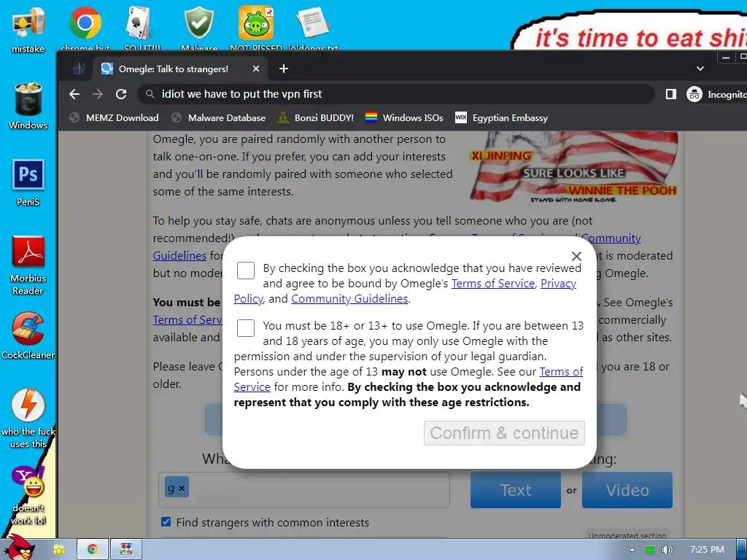Click the taskbar clock showing 7:25 PM
Viewport: 747px width, 560px height.
point(707,550)
